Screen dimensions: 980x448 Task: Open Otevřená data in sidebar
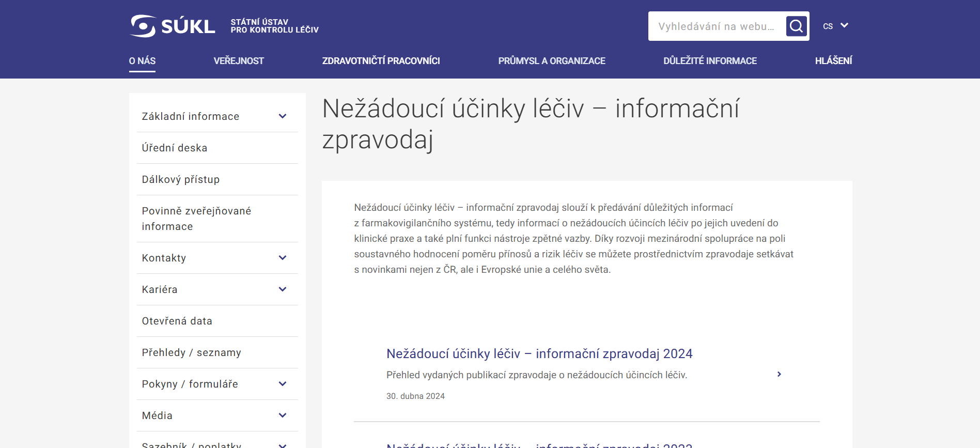tap(177, 321)
